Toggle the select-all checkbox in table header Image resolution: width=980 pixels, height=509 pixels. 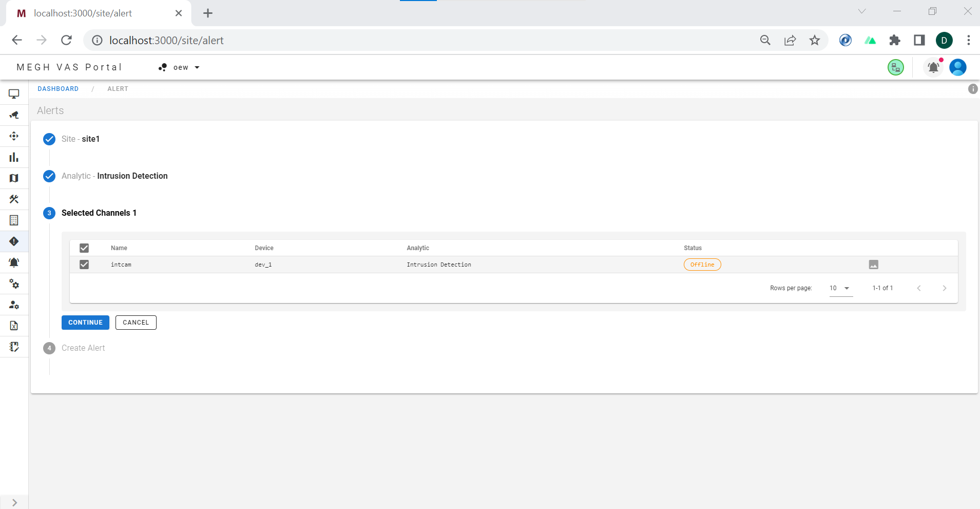click(84, 248)
